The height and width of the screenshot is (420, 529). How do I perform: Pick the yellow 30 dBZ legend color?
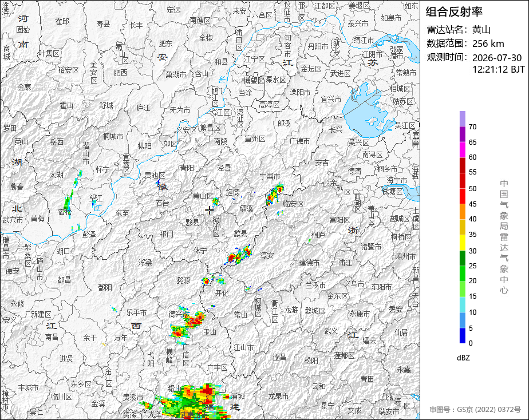462,243
